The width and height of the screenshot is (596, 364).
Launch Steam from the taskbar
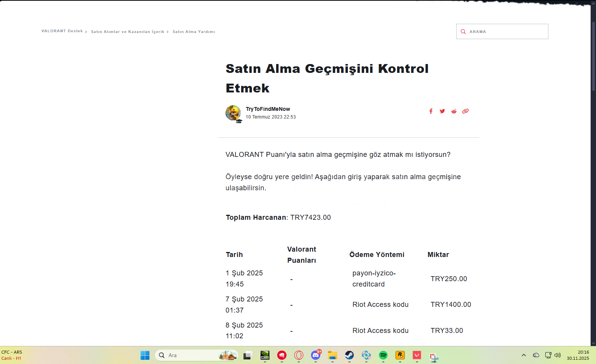[x=349, y=355]
